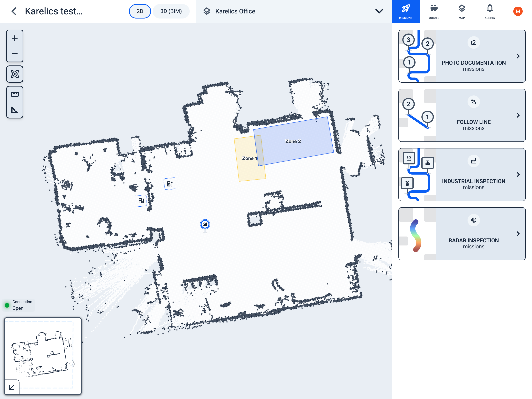Click the recenter map focus icon

pyautogui.click(x=15, y=74)
